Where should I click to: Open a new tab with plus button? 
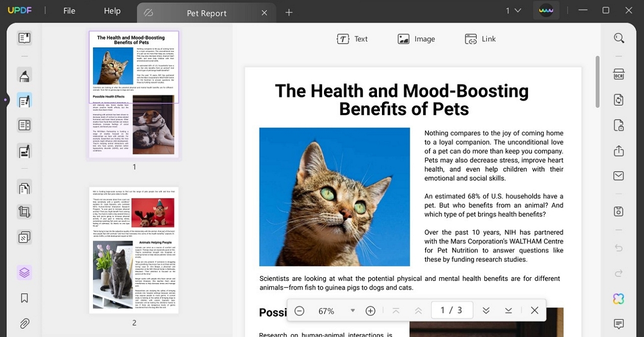pos(289,12)
